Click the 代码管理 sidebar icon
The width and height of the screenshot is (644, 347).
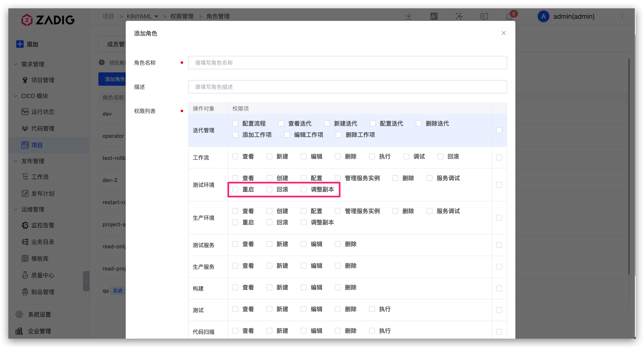[25, 128]
